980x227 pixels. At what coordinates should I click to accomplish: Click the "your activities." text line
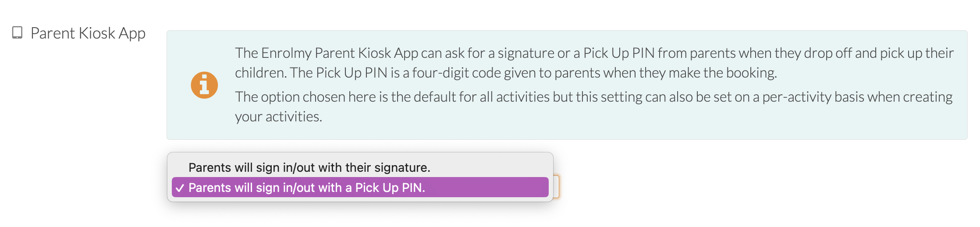pos(278,117)
